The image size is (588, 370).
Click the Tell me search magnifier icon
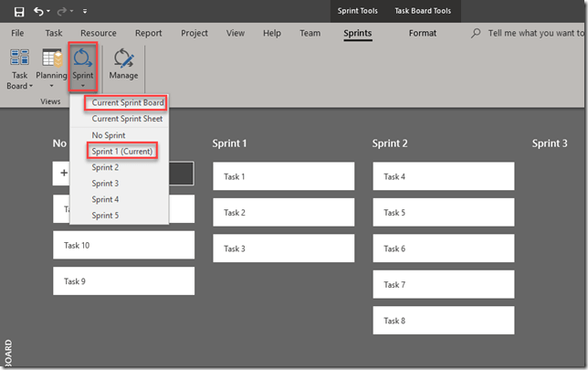(476, 33)
